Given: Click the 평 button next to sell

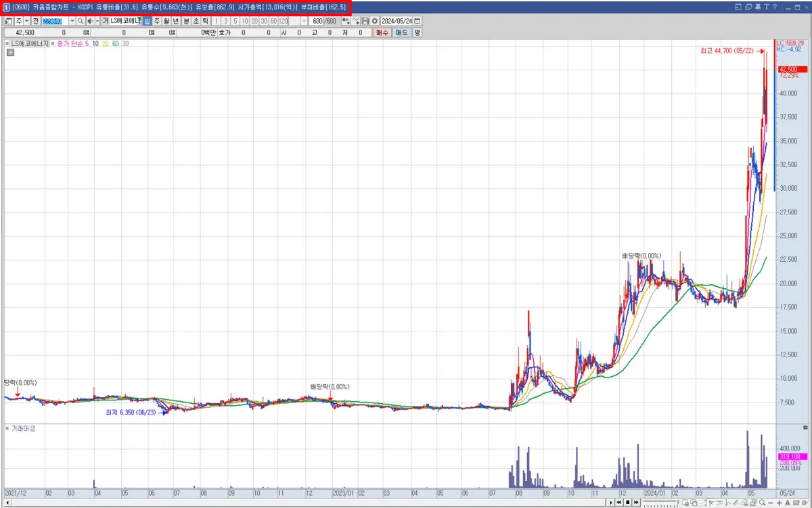Looking at the screenshot, I should (x=418, y=32).
